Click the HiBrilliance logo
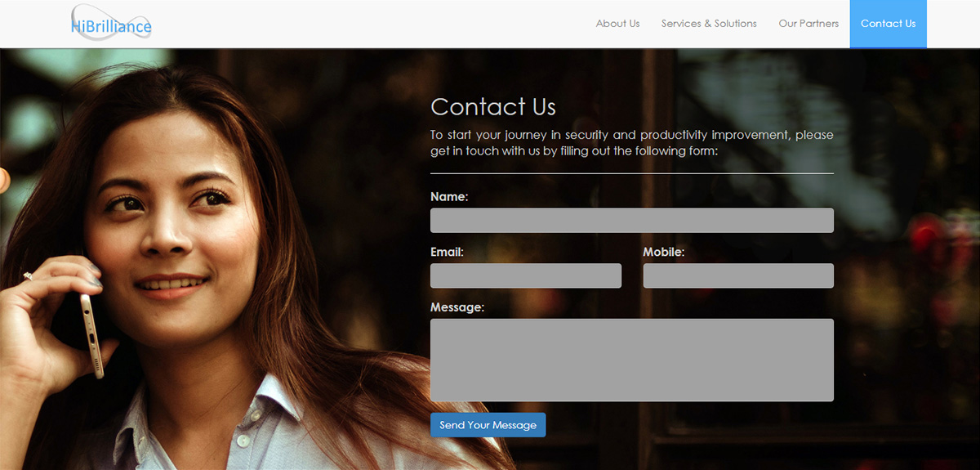 click(x=111, y=23)
